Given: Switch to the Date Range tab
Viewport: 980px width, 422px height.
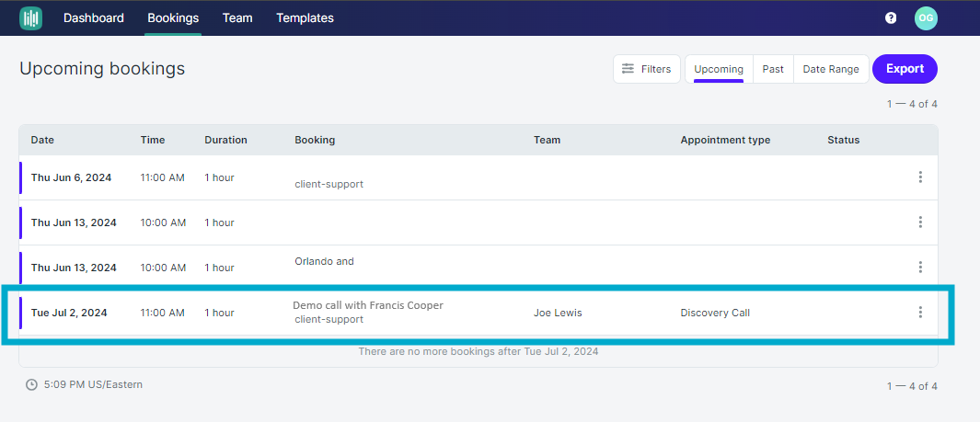Looking at the screenshot, I should click(831, 69).
